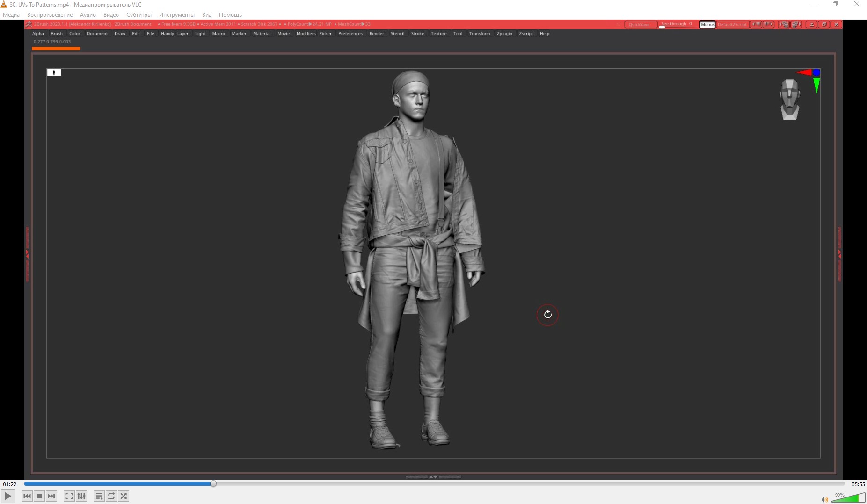867x504 pixels.
Task: Open ZBrush Macro palette
Action: [x=219, y=34]
